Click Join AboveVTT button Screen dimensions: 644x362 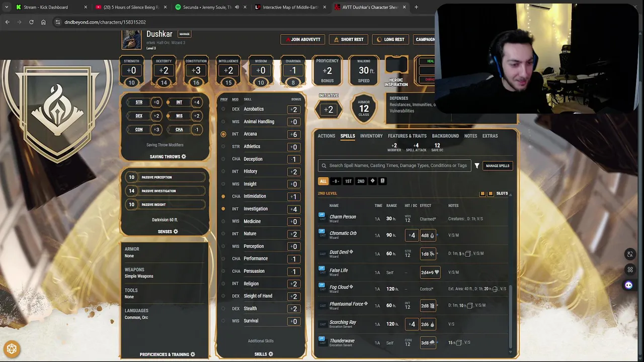(x=303, y=39)
